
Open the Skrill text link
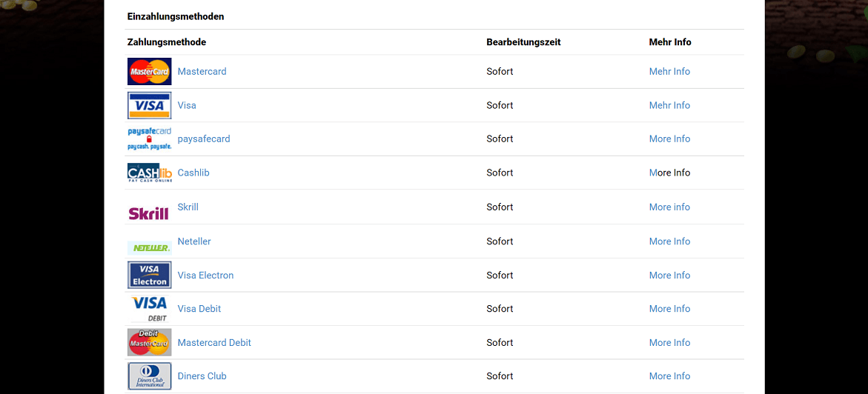[188, 207]
